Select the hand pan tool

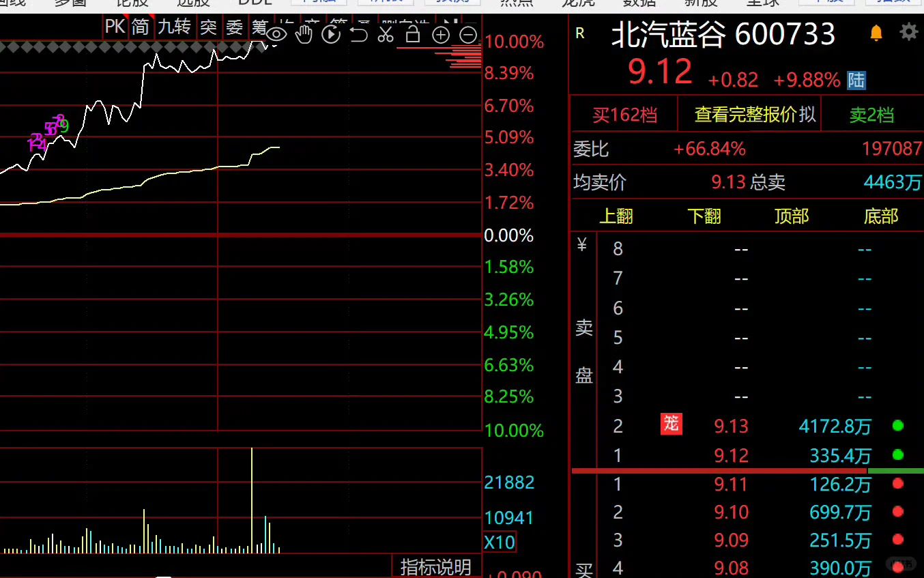pyautogui.click(x=304, y=33)
